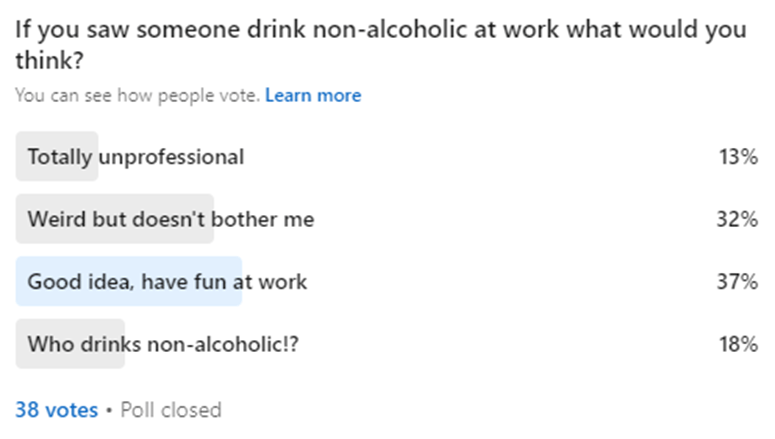Screen dimensions: 775x439
Task: Click the 13% result percentage
Action: [737, 157]
